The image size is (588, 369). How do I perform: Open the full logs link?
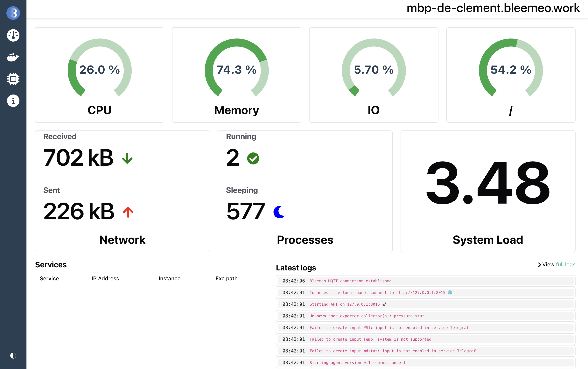[x=565, y=265]
